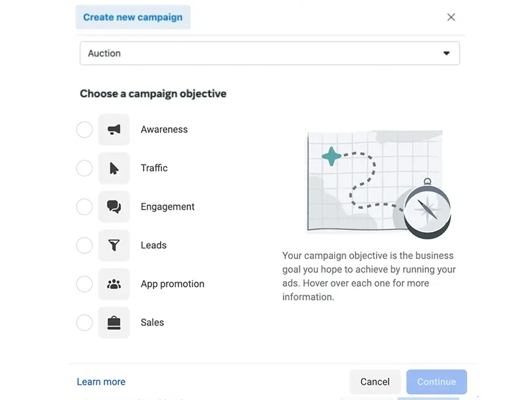Select the Engagement objective radio button
This screenshot has width=532, height=400.
point(84,206)
